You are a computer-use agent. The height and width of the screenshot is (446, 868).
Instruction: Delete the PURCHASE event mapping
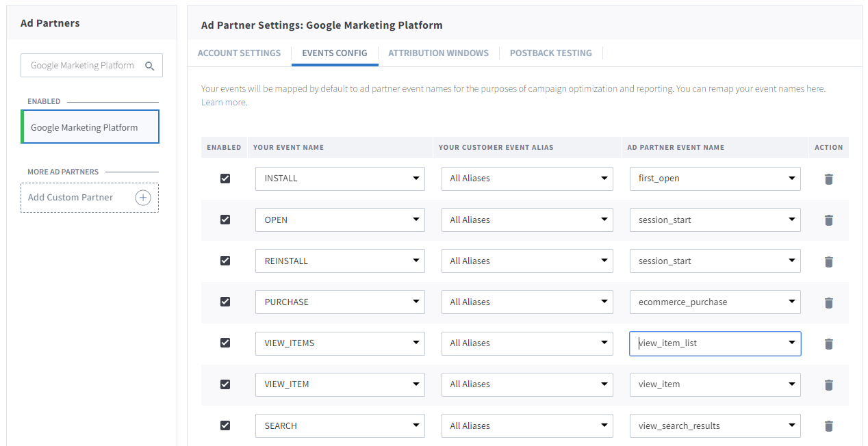point(828,302)
